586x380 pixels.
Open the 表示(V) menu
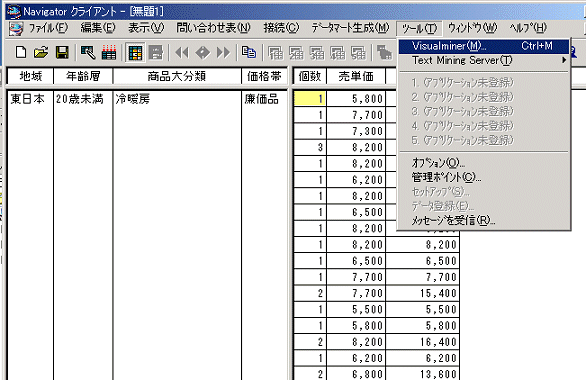[146, 28]
